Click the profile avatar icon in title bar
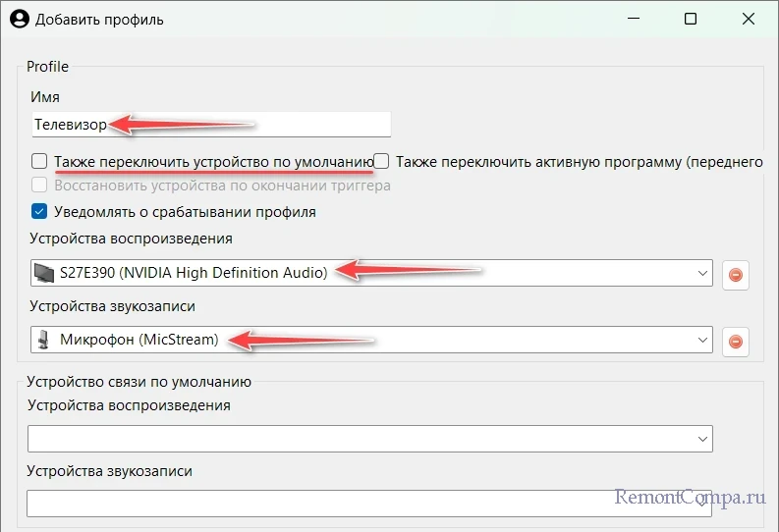 click(x=20, y=20)
